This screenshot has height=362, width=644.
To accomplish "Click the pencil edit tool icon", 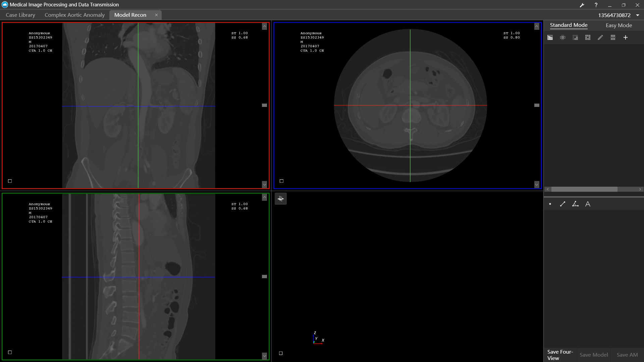I will [x=600, y=38].
